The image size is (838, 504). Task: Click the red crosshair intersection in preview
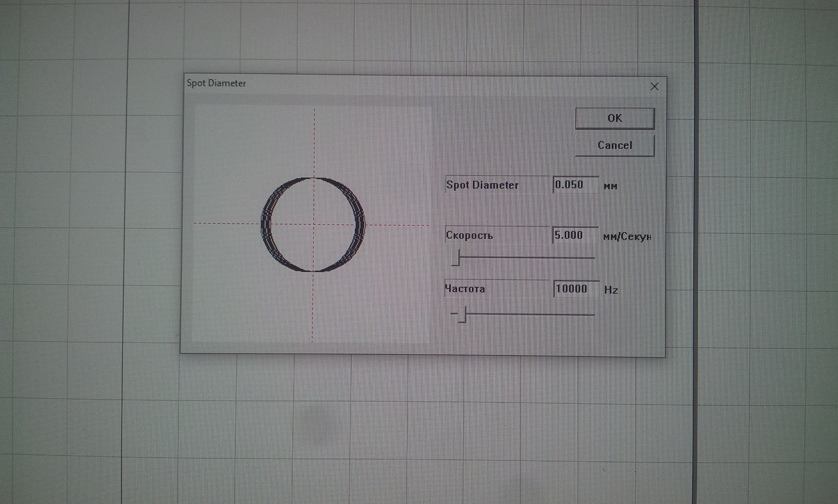coord(314,224)
